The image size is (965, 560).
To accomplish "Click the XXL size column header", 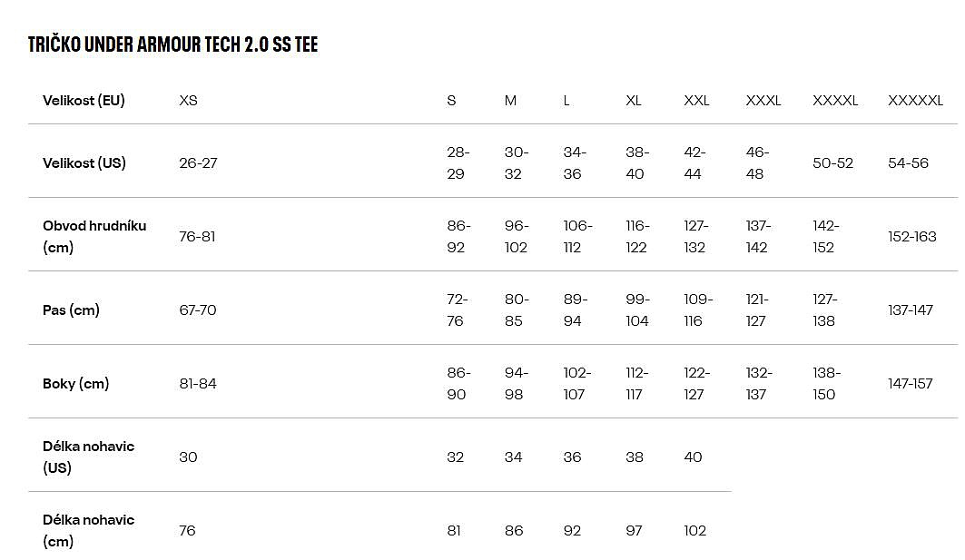I will [696, 101].
